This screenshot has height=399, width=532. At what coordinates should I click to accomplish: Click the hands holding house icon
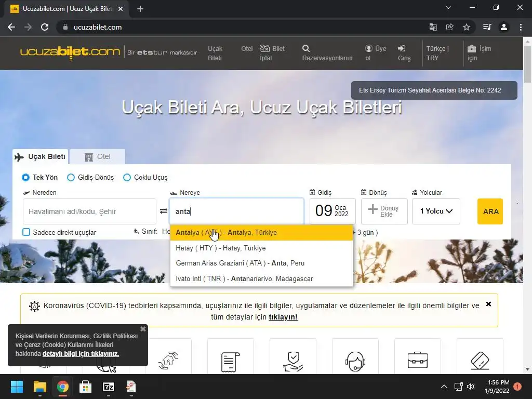coord(168,361)
